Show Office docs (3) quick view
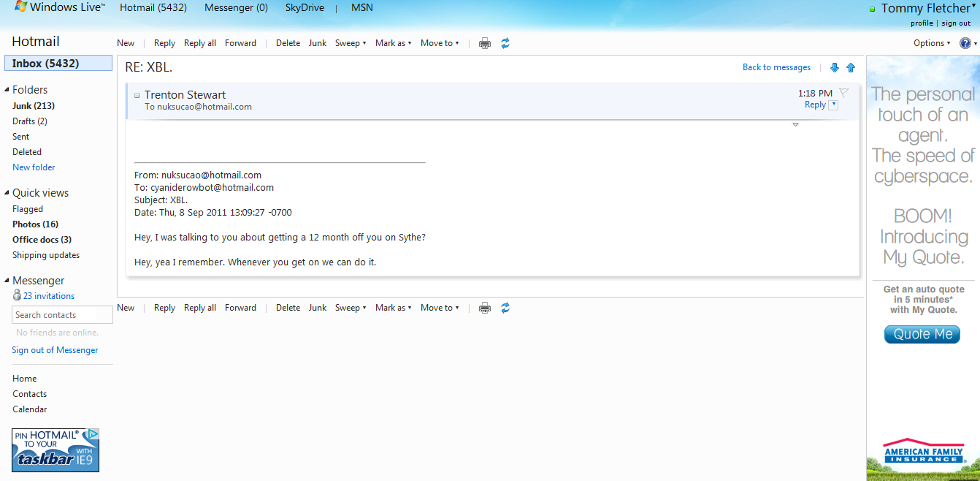This screenshot has height=481, width=980. point(42,240)
